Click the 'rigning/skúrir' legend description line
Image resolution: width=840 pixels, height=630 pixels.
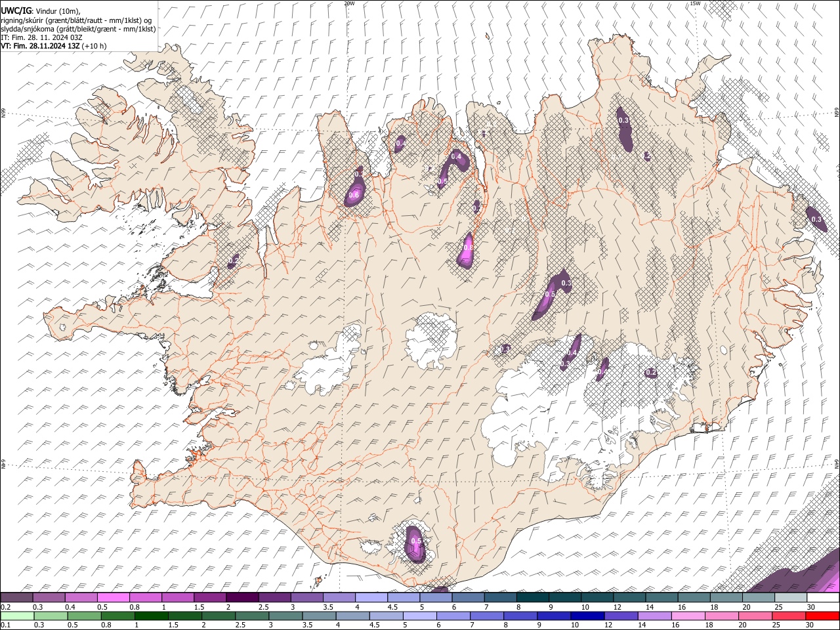pyautogui.click(x=77, y=20)
